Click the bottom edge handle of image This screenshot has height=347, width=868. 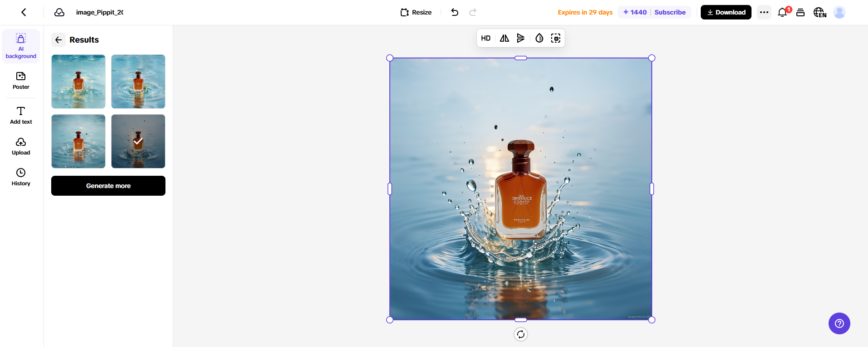521,320
